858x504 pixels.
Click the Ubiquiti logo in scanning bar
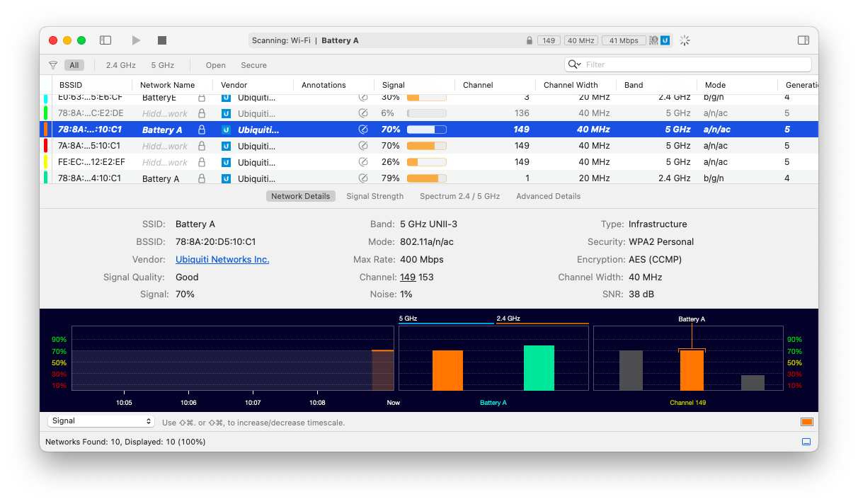coord(665,40)
